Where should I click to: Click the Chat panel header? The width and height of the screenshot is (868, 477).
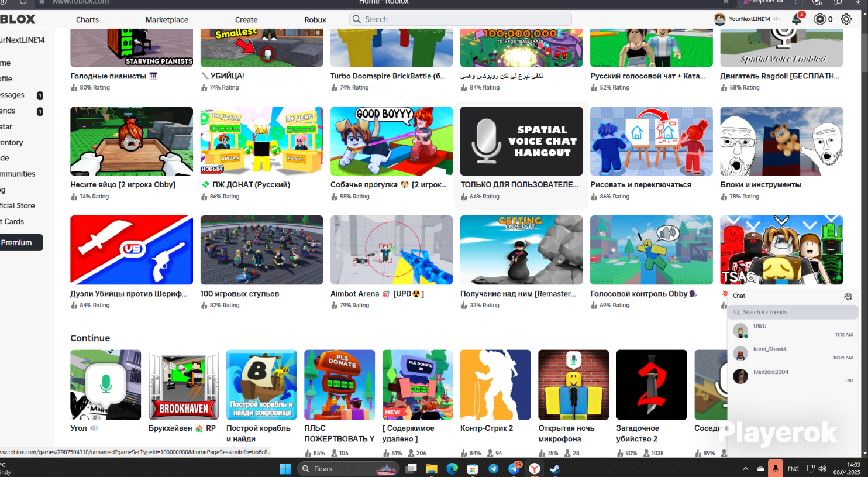click(793, 296)
